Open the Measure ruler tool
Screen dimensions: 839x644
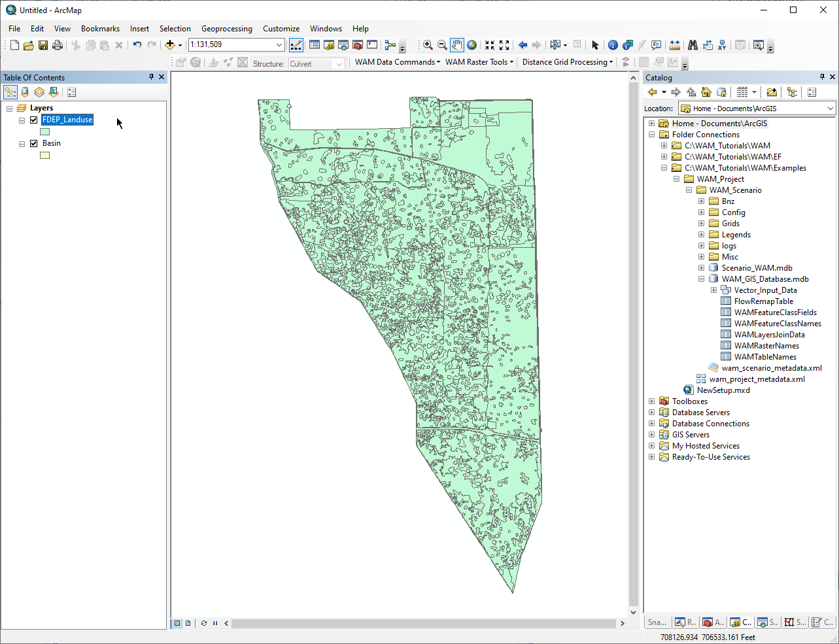675,45
